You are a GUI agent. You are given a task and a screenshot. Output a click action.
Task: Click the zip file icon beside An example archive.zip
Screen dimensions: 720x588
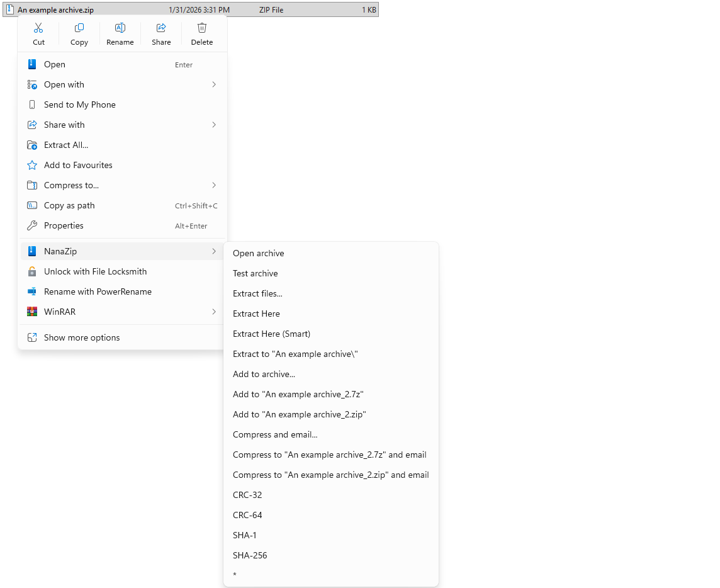pyautogui.click(x=10, y=9)
